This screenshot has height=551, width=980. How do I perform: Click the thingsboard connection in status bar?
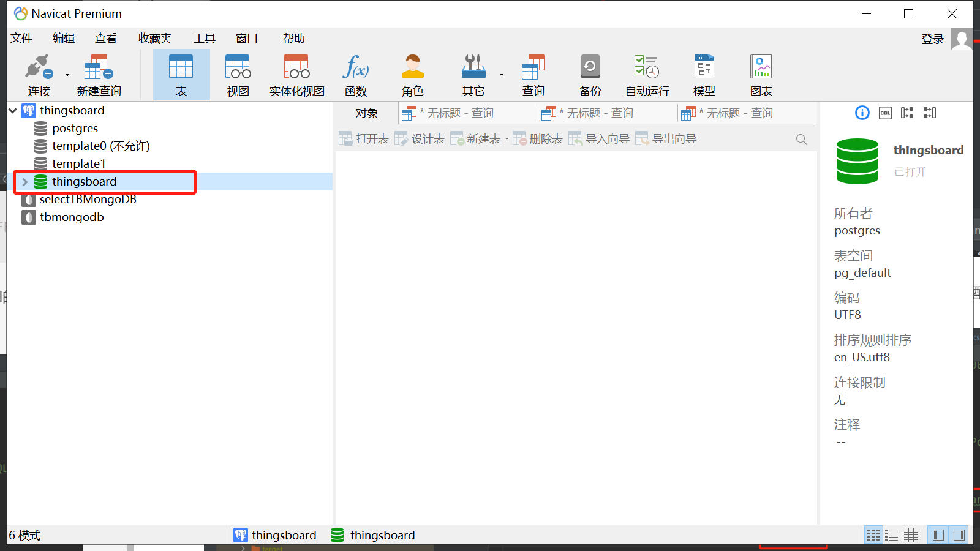[x=275, y=535]
